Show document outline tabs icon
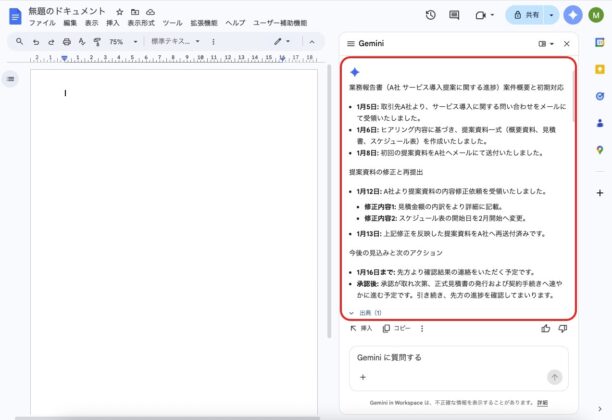 click(11, 79)
